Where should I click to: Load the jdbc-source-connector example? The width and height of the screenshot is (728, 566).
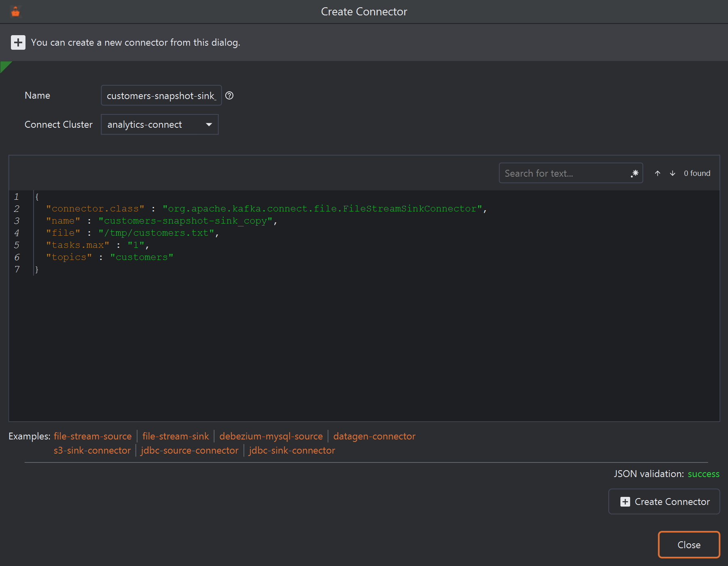(x=190, y=450)
